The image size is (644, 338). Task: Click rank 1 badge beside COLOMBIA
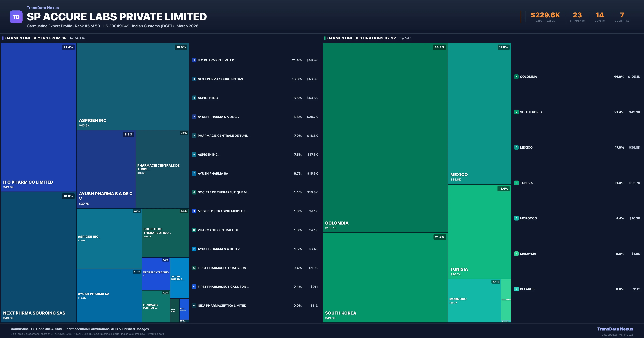click(x=516, y=77)
